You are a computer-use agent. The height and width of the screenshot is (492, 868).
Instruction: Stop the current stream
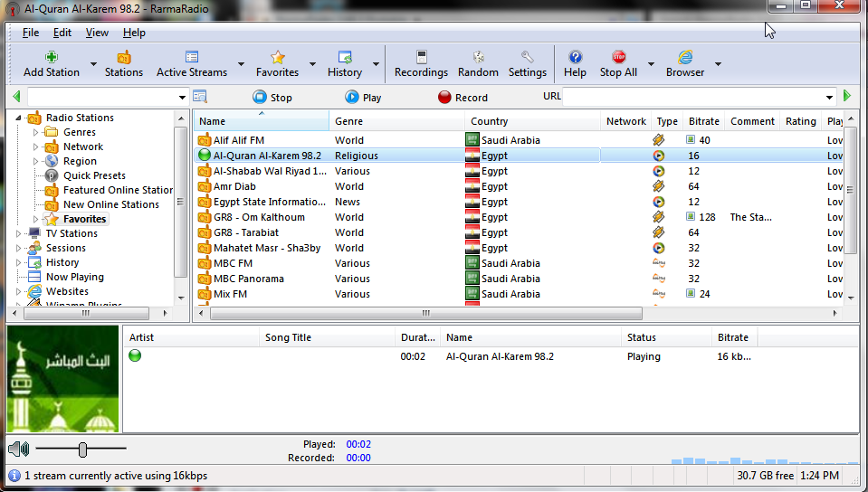pyautogui.click(x=272, y=98)
